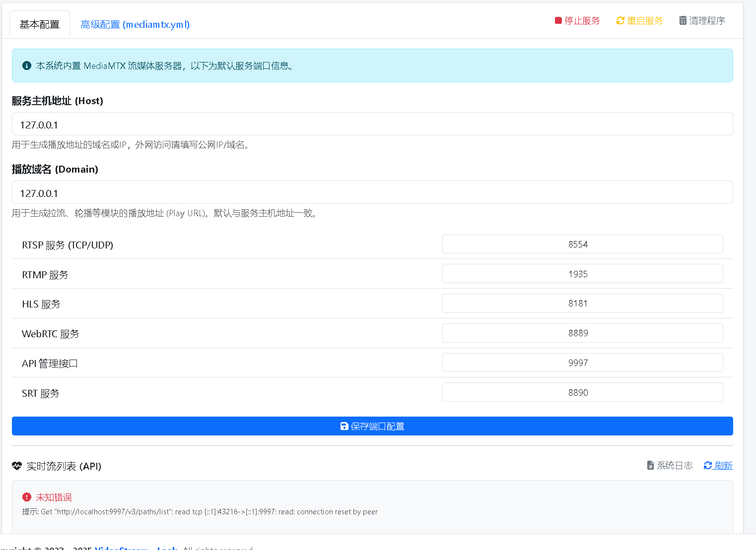
Task: Click the RTMP port field 1935
Action: 582,274
